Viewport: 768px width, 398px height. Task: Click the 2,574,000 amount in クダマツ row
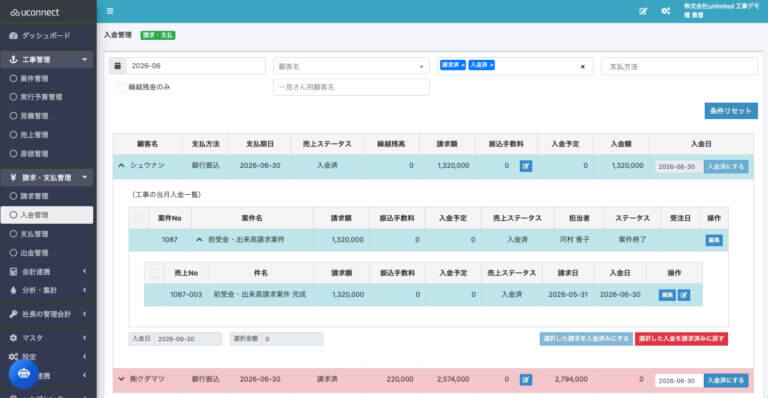[453, 379]
